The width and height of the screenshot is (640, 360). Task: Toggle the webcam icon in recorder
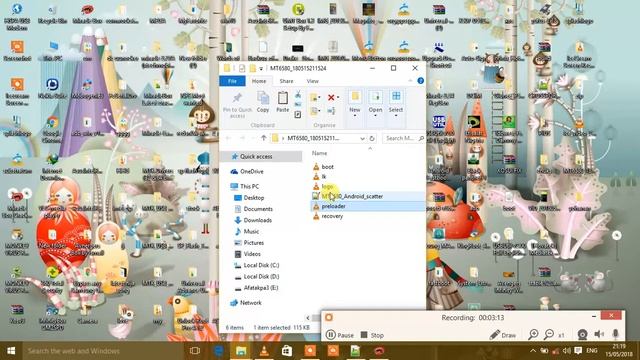tap(582, 335)
